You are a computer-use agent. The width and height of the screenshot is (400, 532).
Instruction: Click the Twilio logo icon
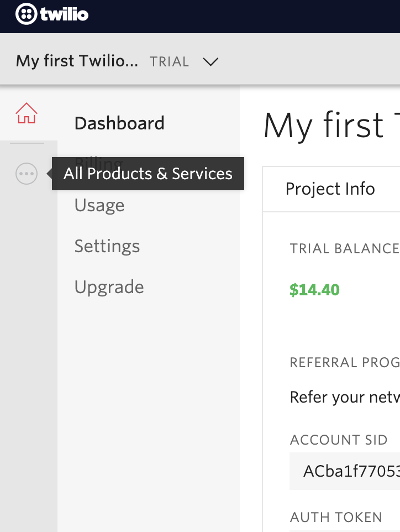[x=26, y=14]
